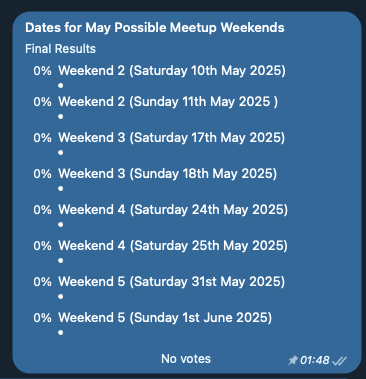Click the result dot under 24th May

60,225
